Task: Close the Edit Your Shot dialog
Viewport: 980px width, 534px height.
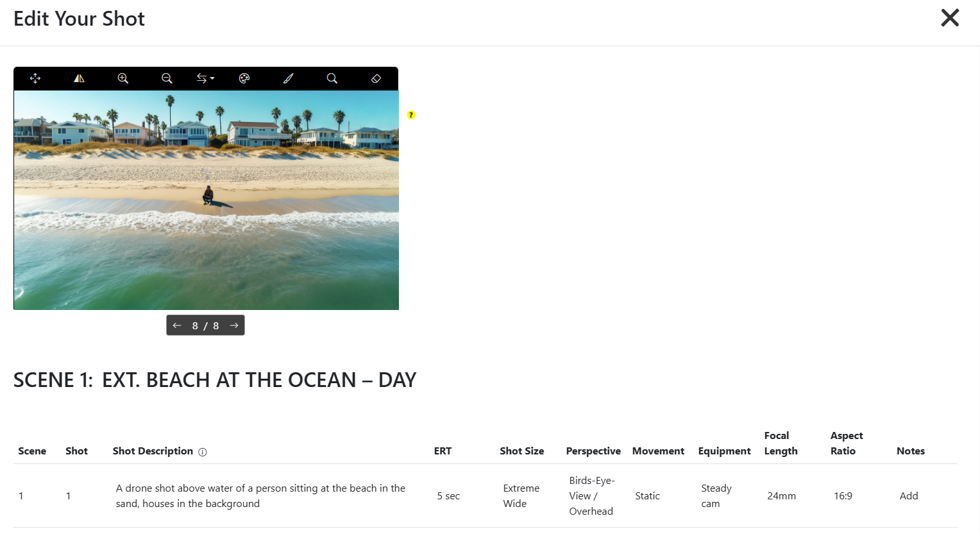Action: [950, 18]
